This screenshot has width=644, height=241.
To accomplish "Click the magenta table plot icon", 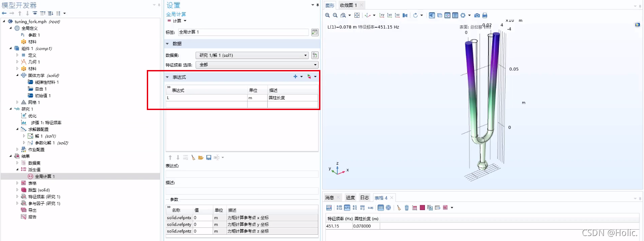I will (422, 207).
